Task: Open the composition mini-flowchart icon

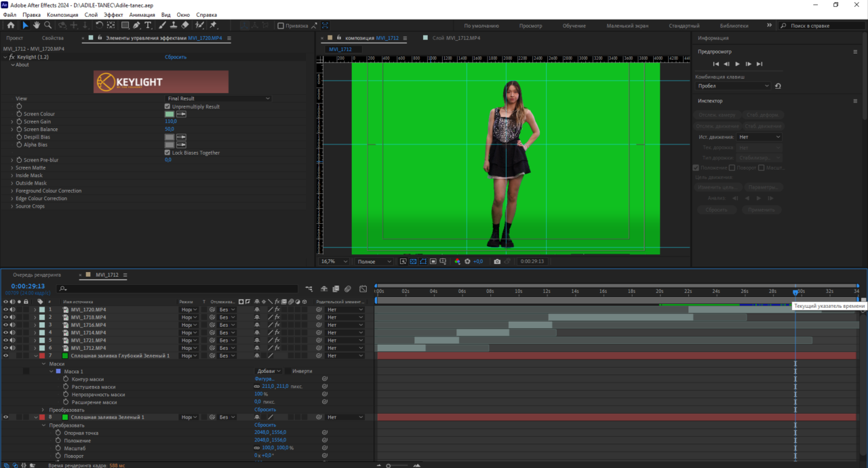Action: (x=309, y=289)
